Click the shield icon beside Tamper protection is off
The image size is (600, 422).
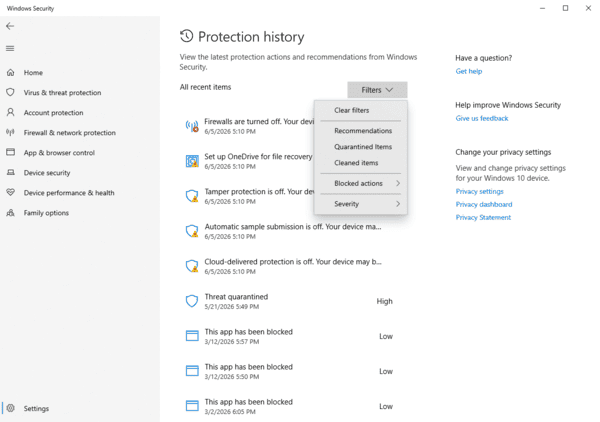[x=192, y=196]
